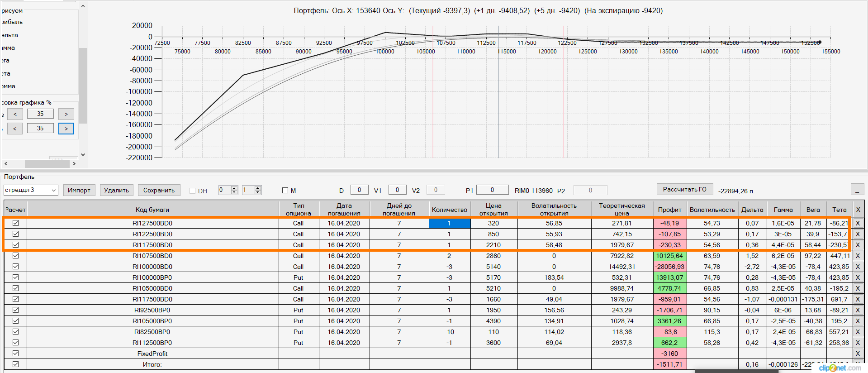This screenshot has height=373, width=868.
Task: Decrease the second spinner showing value 1
Action: (258, 192)
